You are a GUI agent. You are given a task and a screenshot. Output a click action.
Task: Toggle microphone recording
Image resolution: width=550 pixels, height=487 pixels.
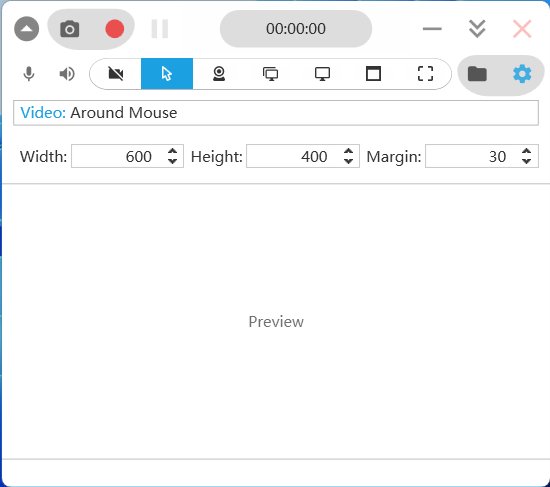(x=29, y=74)
